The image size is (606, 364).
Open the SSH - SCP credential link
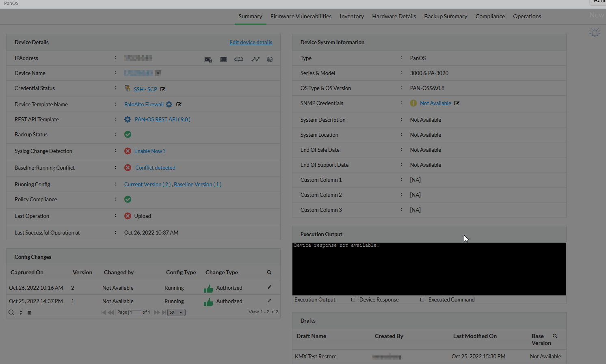(x=145, y=89)
